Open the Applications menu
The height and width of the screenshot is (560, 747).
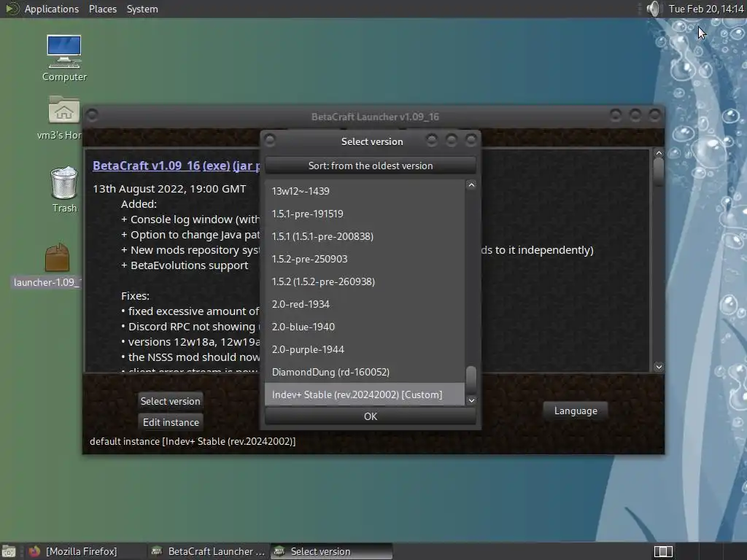point(52,9)
